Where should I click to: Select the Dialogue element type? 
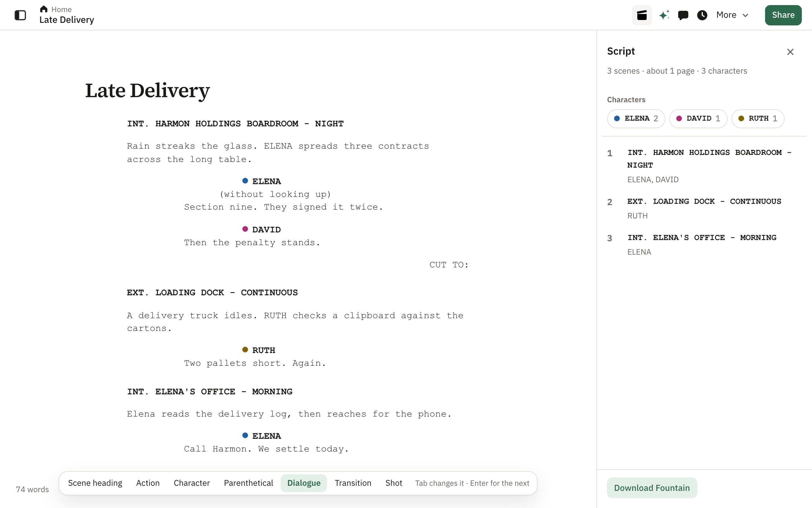tap(304, 483)
